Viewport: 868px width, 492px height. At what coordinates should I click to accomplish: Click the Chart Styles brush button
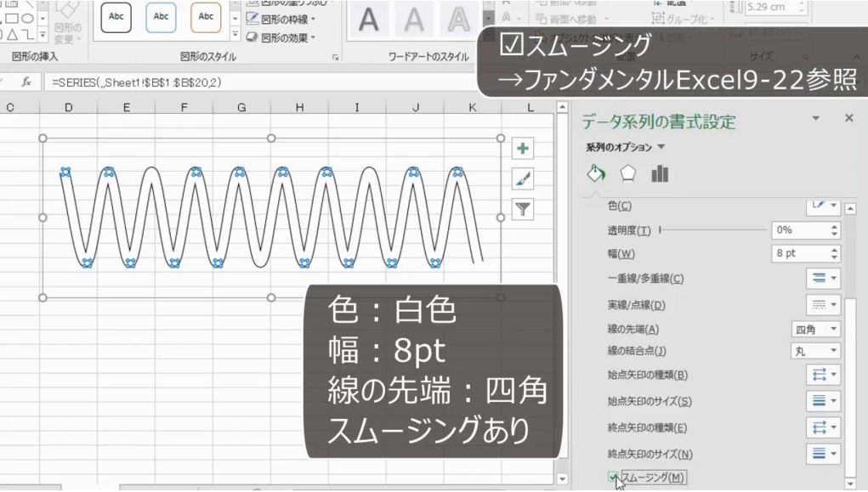523,178
